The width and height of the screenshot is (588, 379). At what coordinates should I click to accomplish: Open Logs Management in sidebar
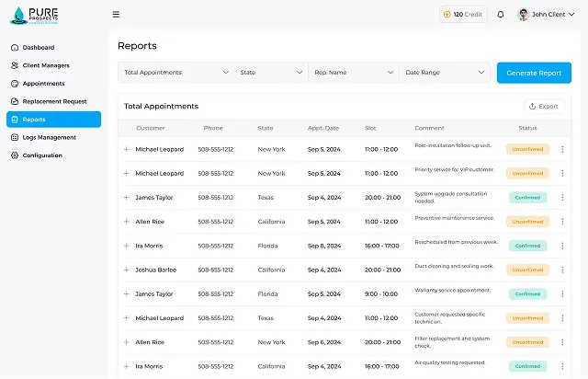[x=50, y=137]
